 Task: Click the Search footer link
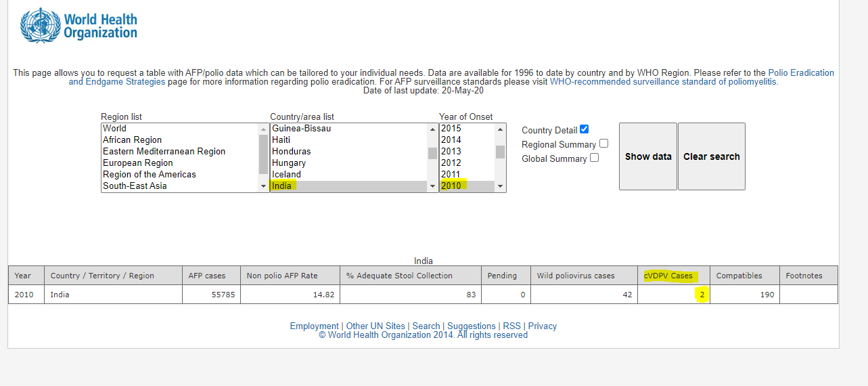tap(426, 326)
